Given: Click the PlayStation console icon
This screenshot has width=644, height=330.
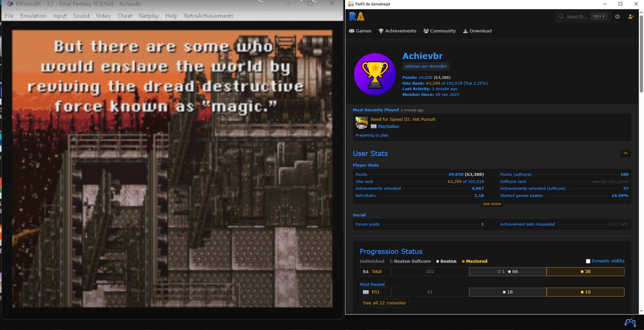Looking at the screenshot, I should tap(373, 126).
